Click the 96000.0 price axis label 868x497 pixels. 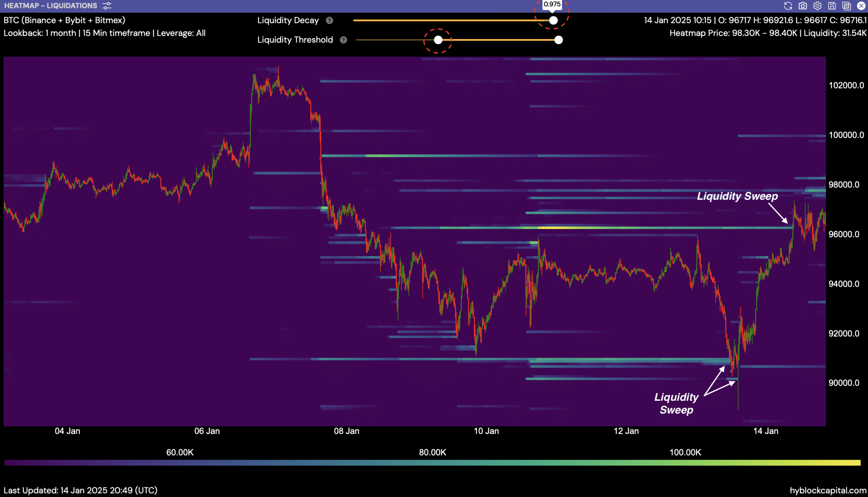pyautogui.click(x=844, y=234)
